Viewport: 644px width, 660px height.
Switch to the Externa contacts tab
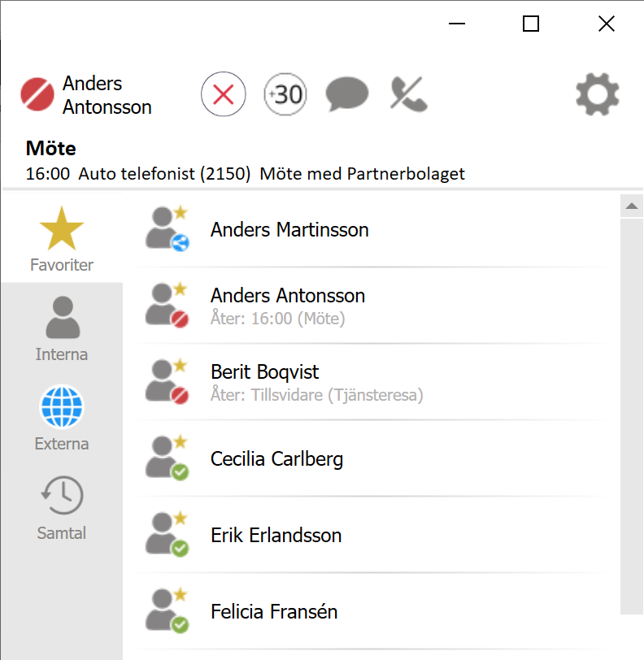click(x=62, y=419)
